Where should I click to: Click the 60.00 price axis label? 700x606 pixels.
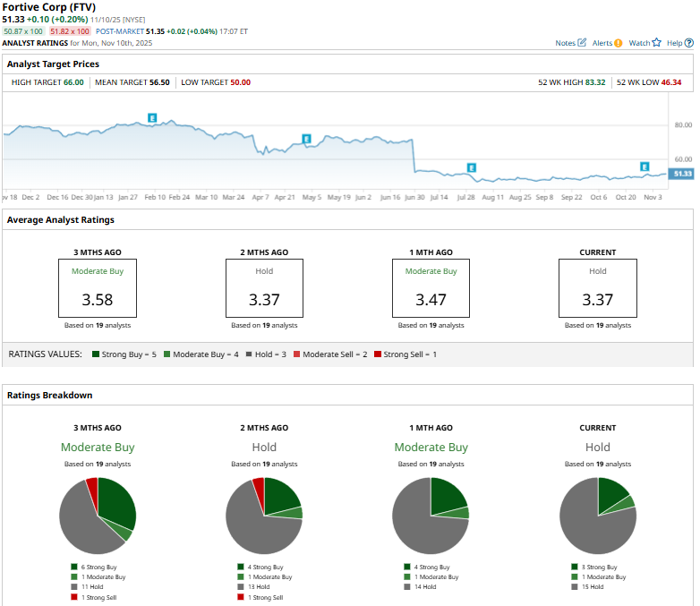[683, 159]
